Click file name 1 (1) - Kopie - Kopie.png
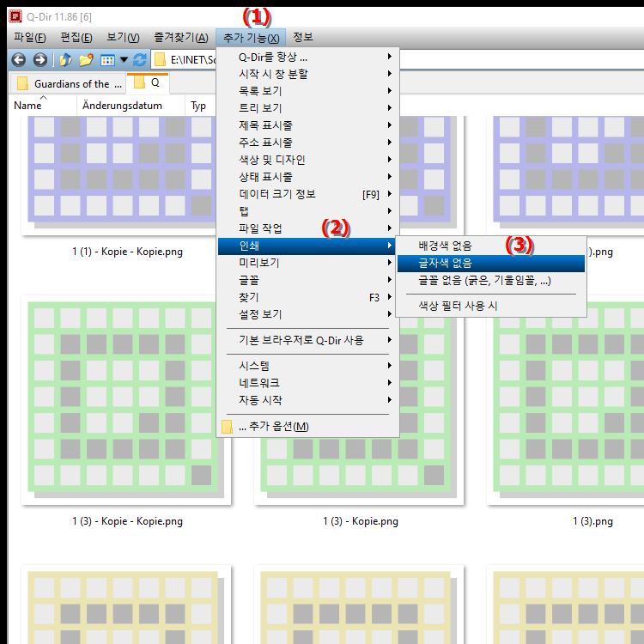The width and height of the screenshot is (644, 644). point(127,252)
